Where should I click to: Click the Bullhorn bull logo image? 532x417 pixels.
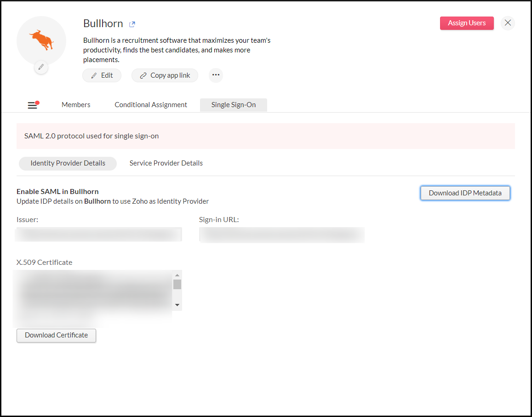click(41, 40)
